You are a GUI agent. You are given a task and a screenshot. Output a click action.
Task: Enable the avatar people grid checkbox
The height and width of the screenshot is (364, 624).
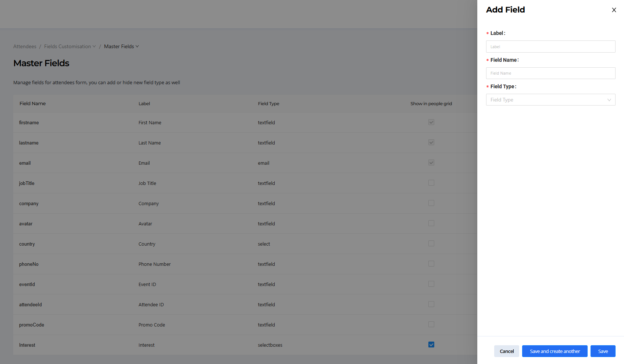click(x=431, y=223)
